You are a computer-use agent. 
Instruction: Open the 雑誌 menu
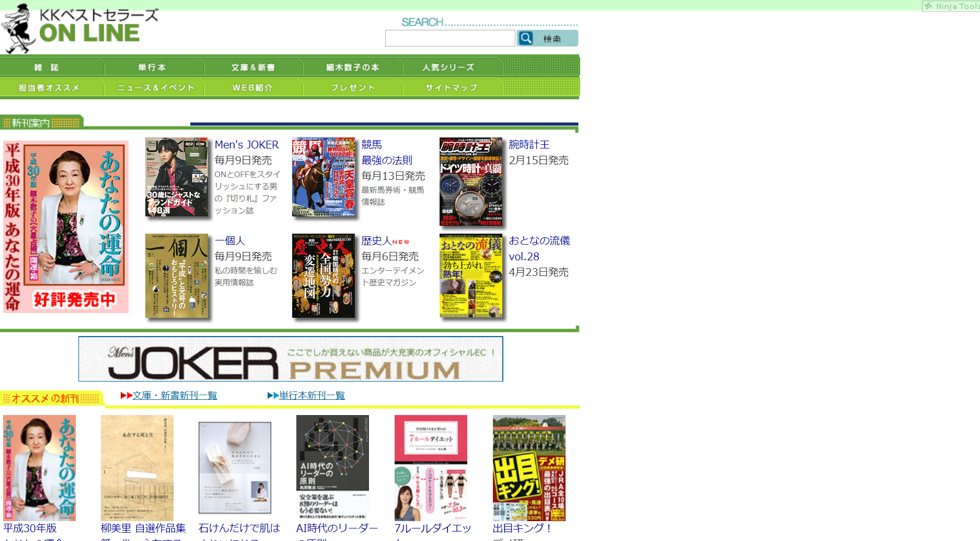52,67
